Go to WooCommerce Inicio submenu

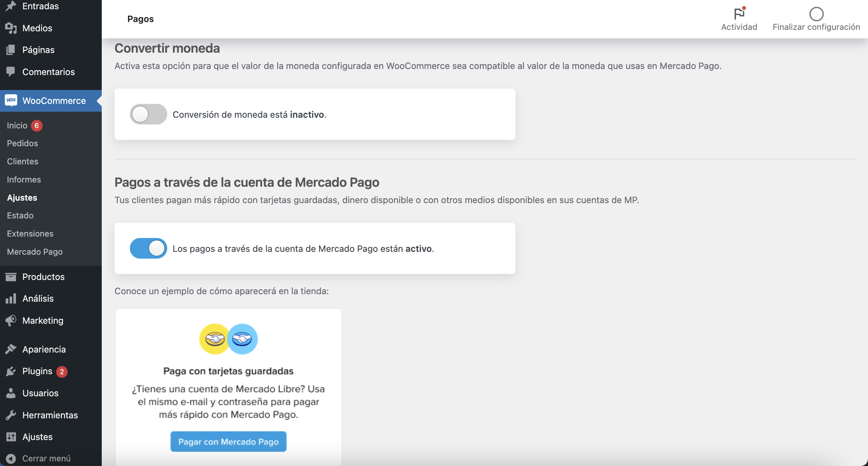17,126
